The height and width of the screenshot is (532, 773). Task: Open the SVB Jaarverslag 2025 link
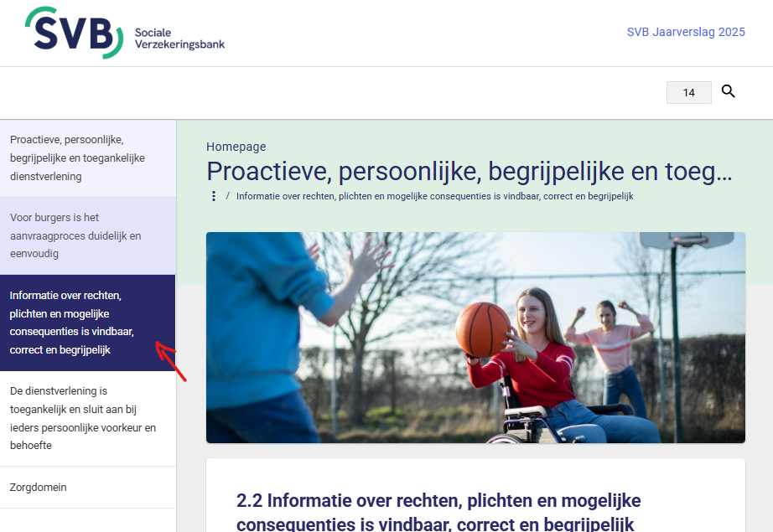[686, 32]
